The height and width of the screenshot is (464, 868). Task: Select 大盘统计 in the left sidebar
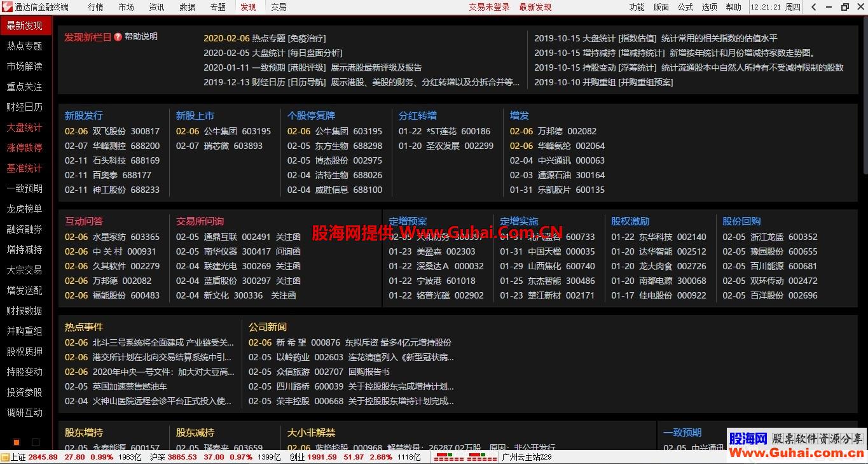(x=25, y=127)
